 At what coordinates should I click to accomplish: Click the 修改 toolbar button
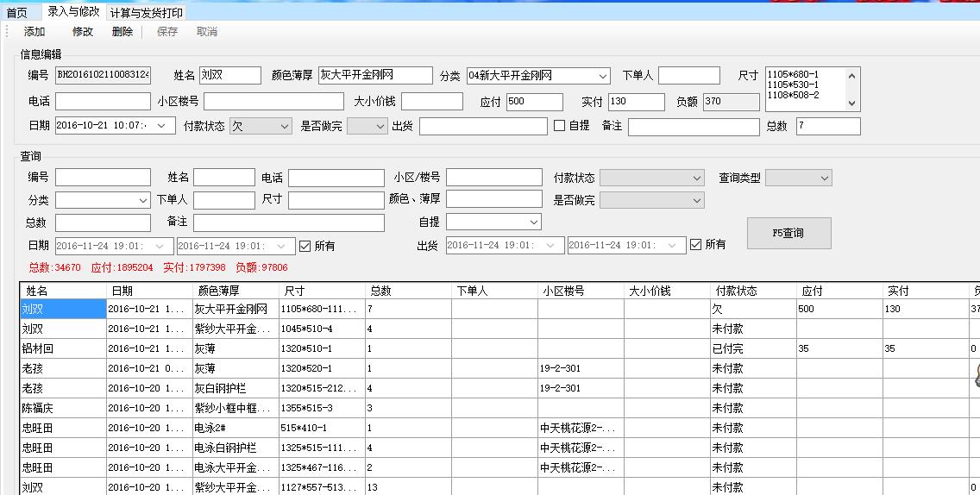(83, 32)
